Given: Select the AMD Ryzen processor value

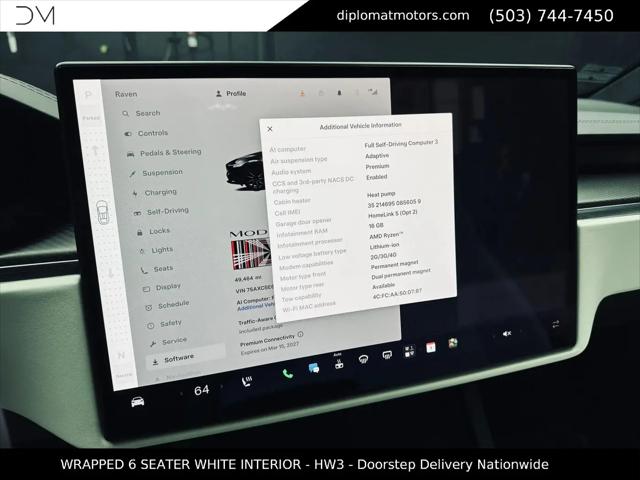Looking at the screenshot, I should (x=386, y=236).
